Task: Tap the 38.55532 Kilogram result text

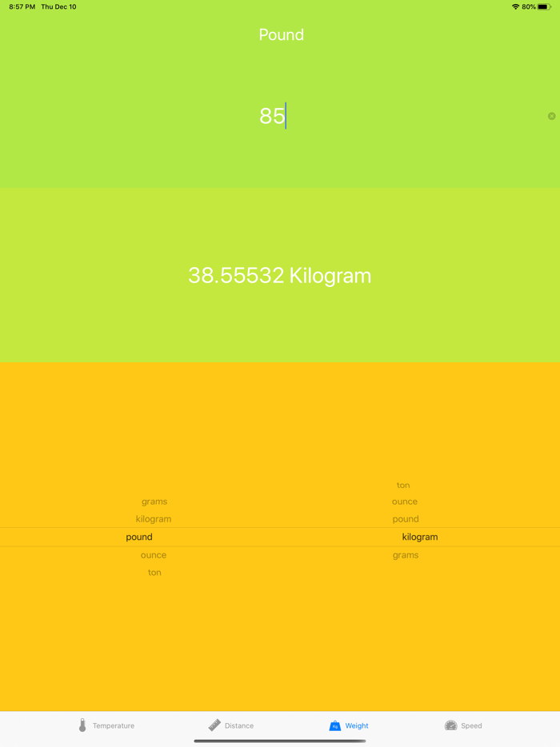Action: pos(280,275)
